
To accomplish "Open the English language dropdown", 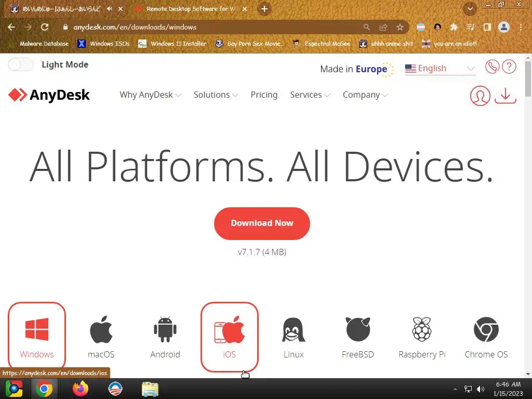I will pos(440,69).
